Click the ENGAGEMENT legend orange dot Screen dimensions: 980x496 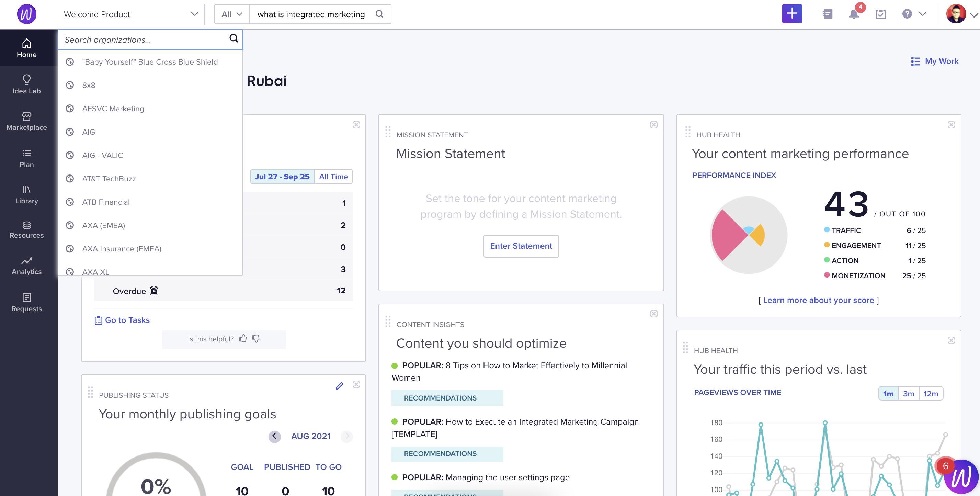tap(827, 245)
